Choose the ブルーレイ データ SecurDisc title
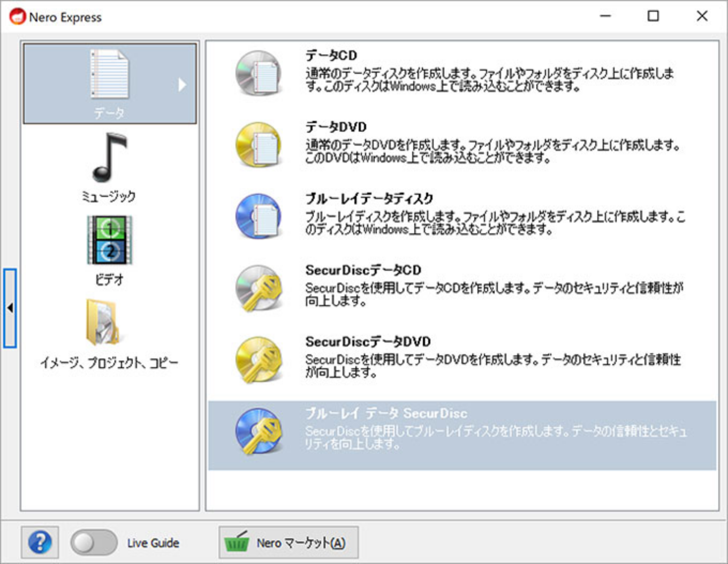 (x=386, y=413)
